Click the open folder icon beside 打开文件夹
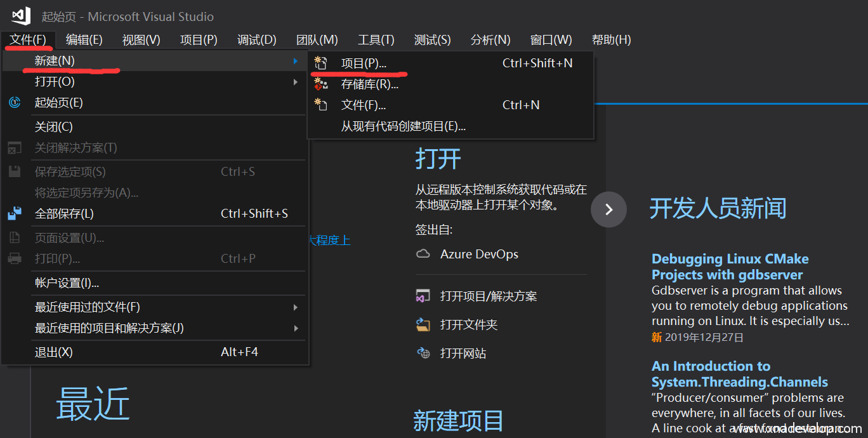The width and height of the screenshot is (868, 438). [x=423, y=325]
